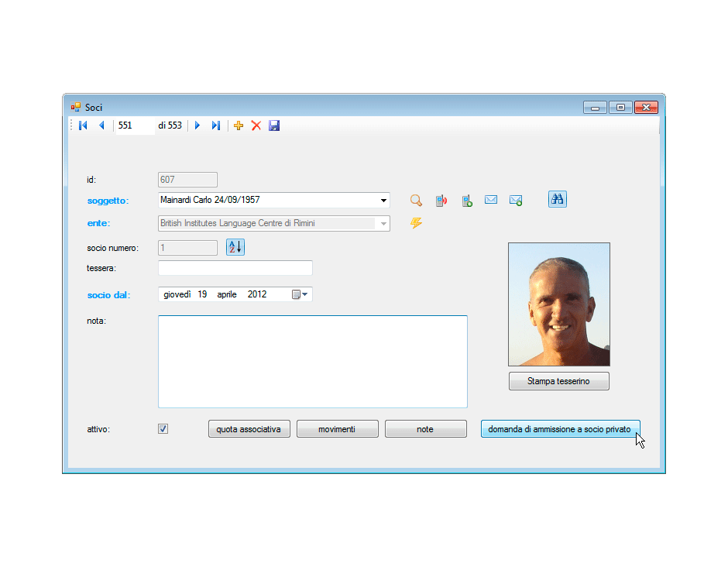Select the year 2012 in date field
The width and height of the screenshot is (728, 567).
[257, 294]
